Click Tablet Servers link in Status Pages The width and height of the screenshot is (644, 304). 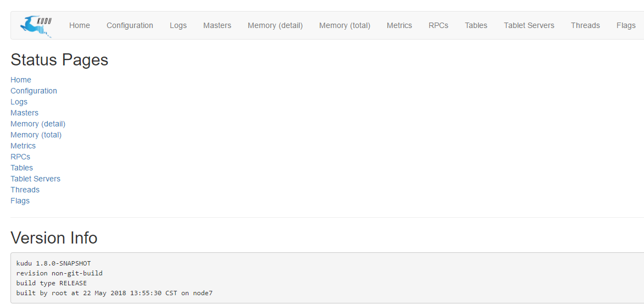coord(35,179)
